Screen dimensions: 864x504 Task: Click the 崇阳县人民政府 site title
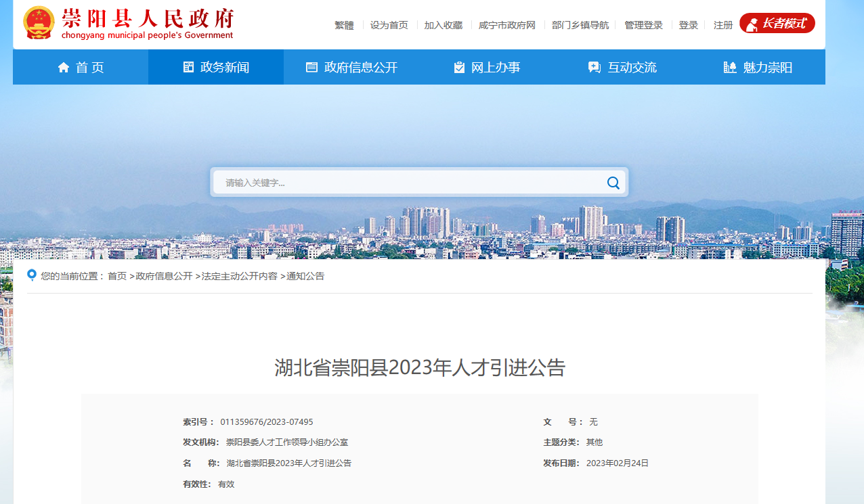coord(148,18)
